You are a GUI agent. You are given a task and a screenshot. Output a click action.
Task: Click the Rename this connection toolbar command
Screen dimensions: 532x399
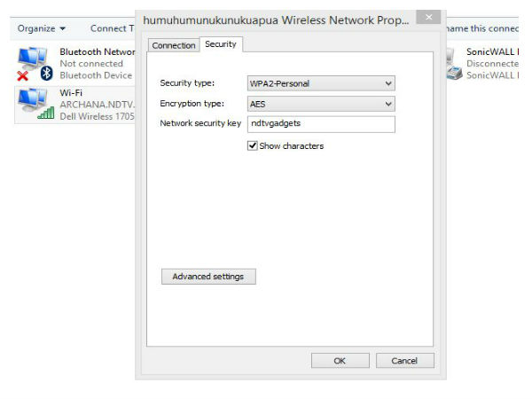pyautogui.click(x=486, y=28)
